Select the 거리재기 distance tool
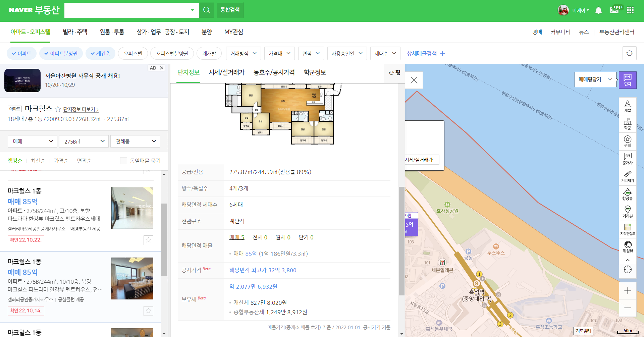This screenshot has height=337, width=644. pyautogui.click(x=628, y=177)
